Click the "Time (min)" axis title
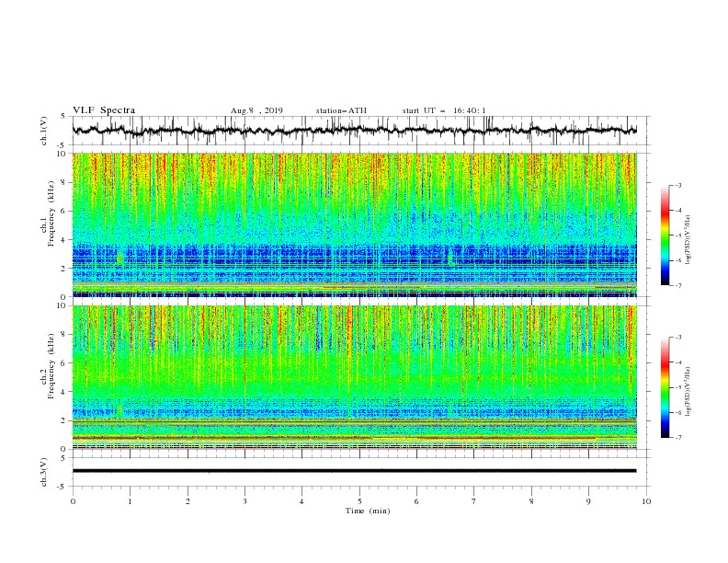728x563 pixels. [x=368, y=511]
